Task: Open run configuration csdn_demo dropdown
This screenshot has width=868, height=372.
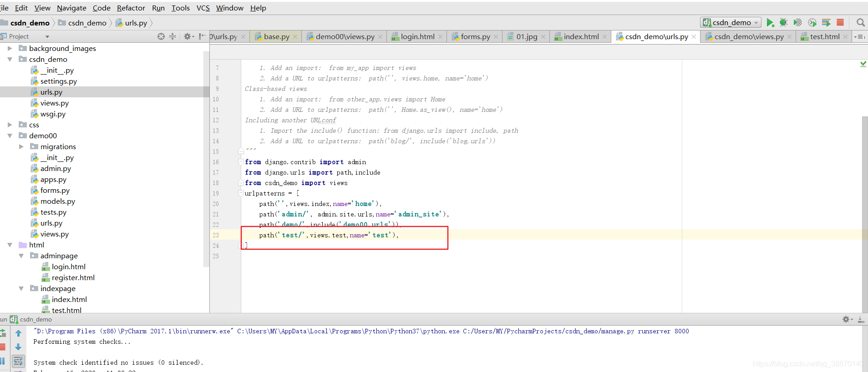Action: [x=731, y=22]
